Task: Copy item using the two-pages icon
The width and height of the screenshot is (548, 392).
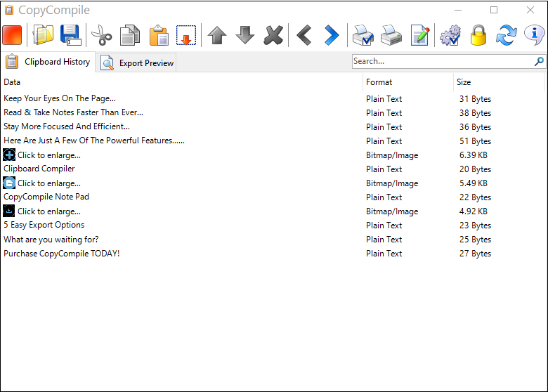Action: coord(130,35)
